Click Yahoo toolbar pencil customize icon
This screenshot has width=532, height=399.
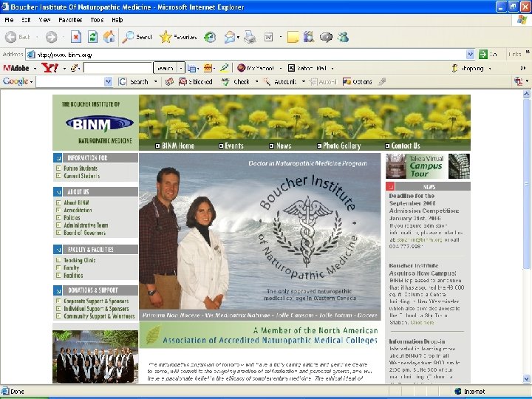click(75, 68)
